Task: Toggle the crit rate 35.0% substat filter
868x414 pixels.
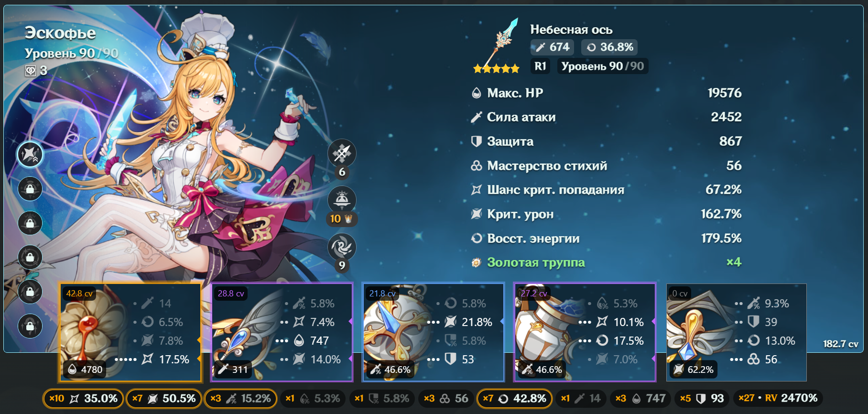Action: [83, 398]
